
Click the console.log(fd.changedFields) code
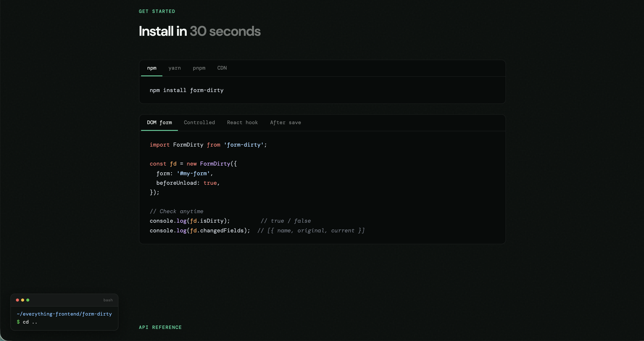click(x=200, y=230)
